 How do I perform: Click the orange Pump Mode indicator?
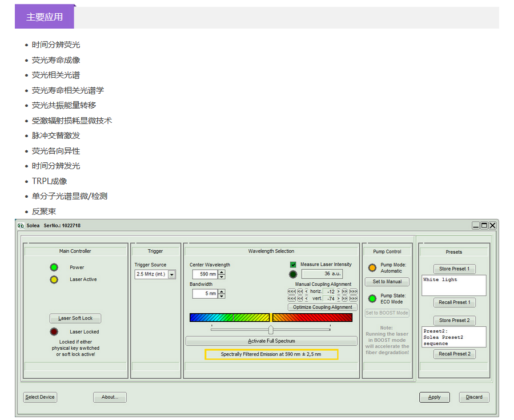[372, 267]
